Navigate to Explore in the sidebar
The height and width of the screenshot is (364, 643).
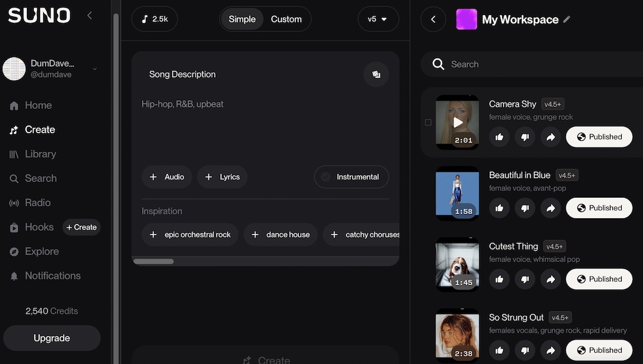41,251
